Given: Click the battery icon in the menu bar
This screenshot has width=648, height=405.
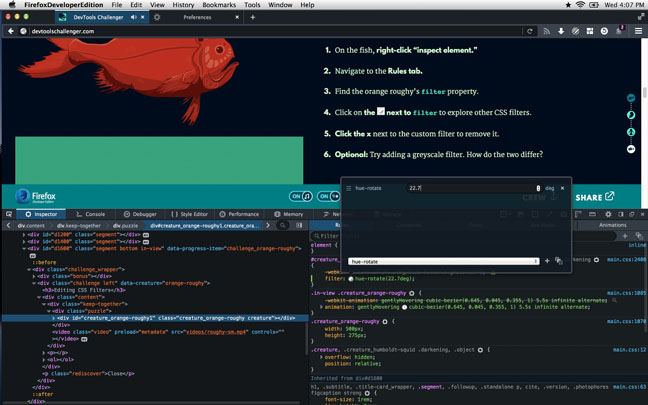Looking at the screenshot, I should tap(594, 5).
